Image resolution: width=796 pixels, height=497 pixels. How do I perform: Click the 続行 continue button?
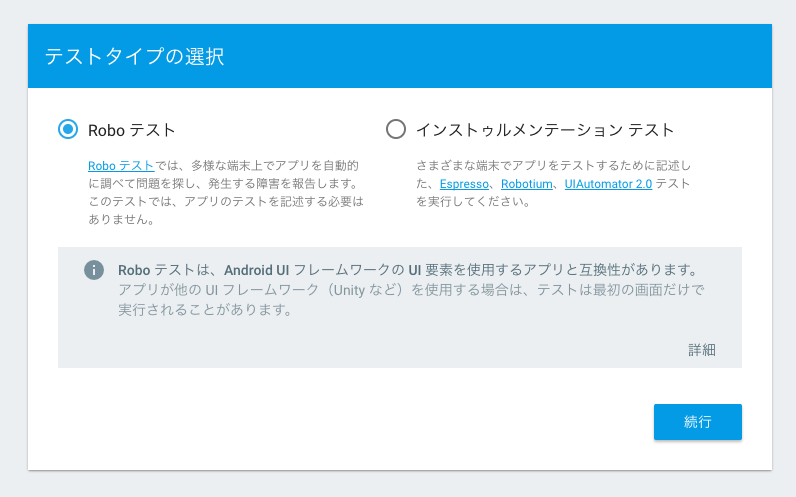coord(698,422)
